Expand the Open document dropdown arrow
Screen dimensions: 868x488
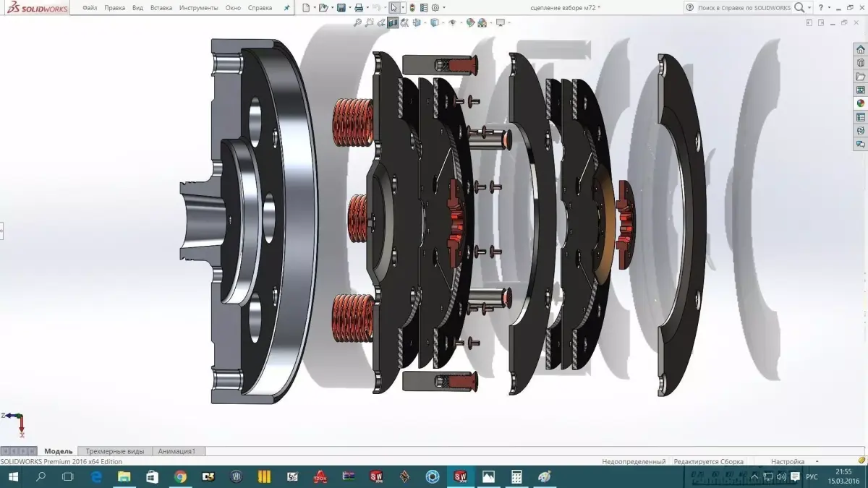pyautogui.click(x=332, y=8)
